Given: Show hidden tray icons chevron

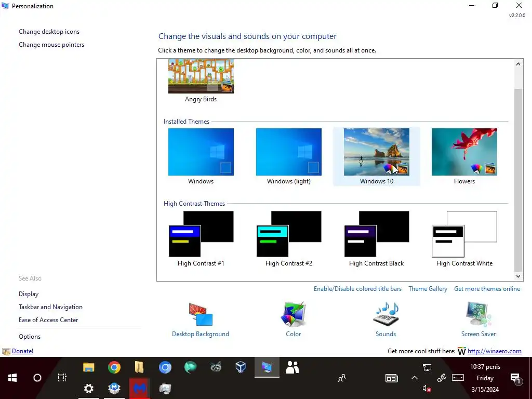Looking at the screenshot, I should tap(415, 378).
